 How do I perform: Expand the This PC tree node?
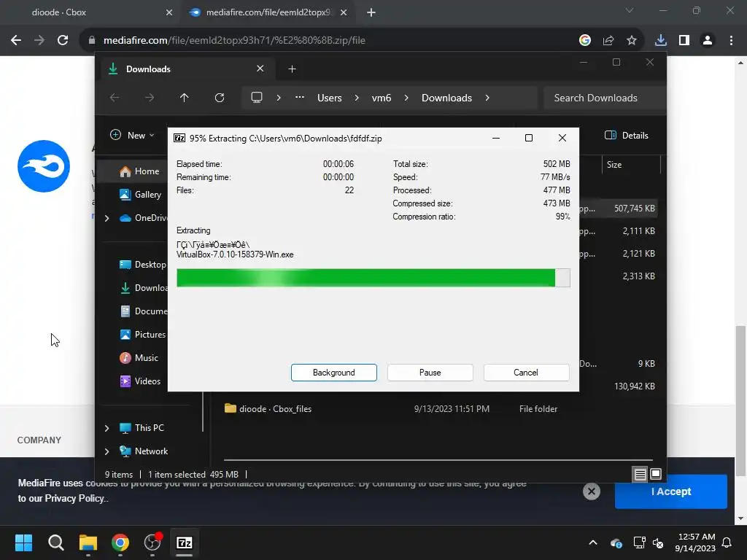107,428
